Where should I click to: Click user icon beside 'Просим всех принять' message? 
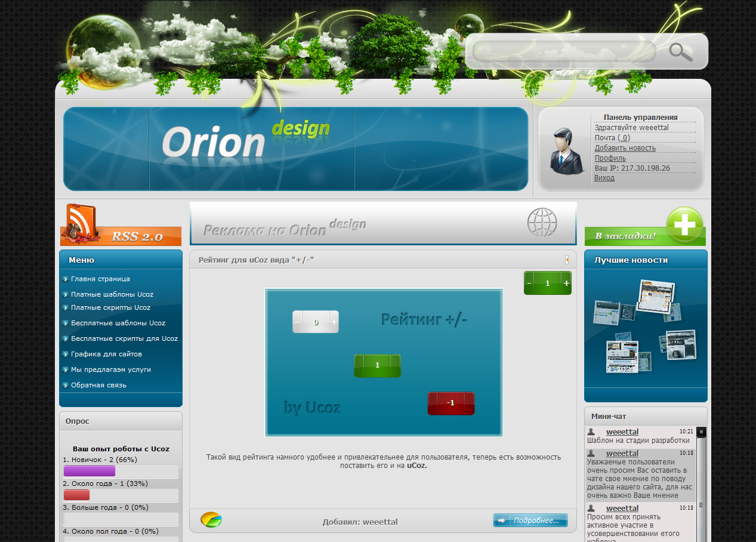[x=591, y=508]
